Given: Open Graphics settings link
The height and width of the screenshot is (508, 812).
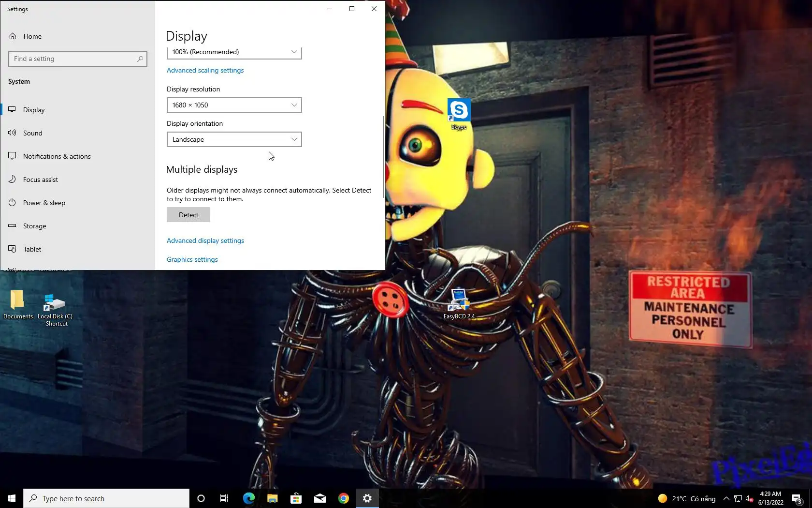Looking at the screenshot, I should click(192, 259).
